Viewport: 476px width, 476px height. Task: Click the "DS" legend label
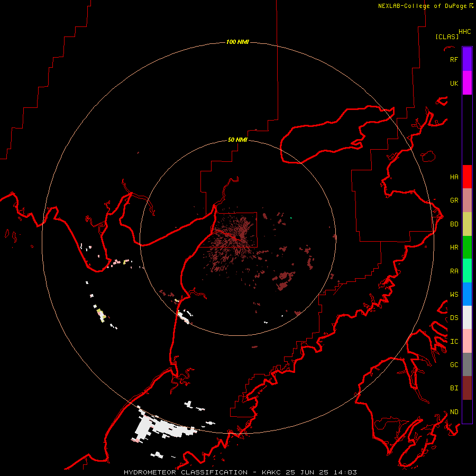tap(454, 317)
